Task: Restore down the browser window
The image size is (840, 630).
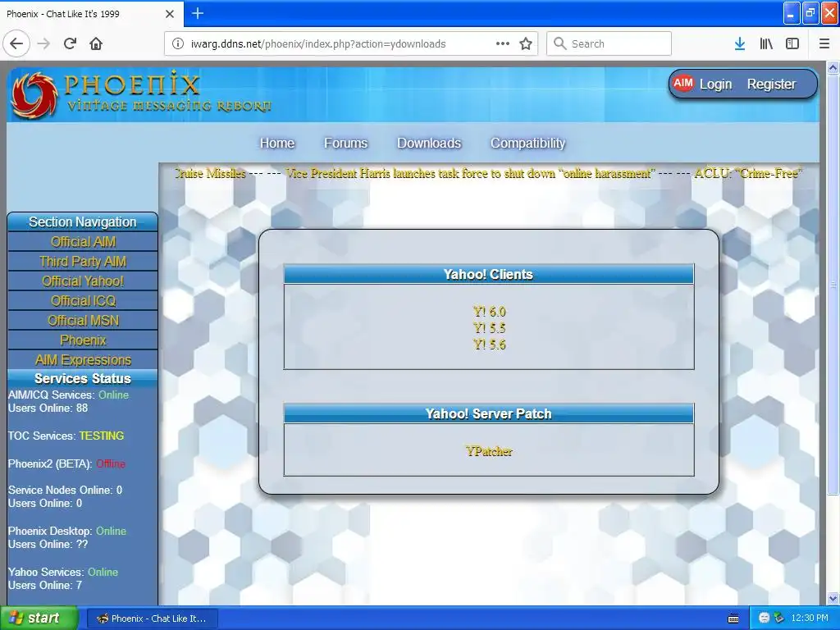Action: (x=810, y=13)
